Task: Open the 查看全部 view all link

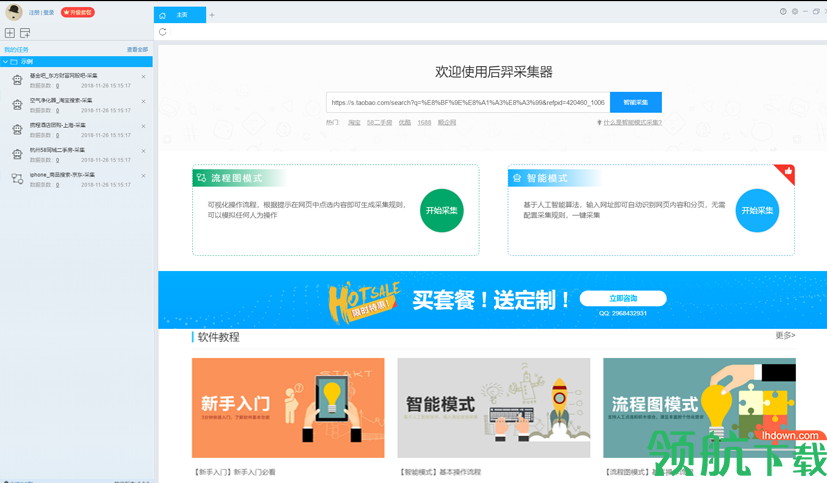Action: [137, 50]
